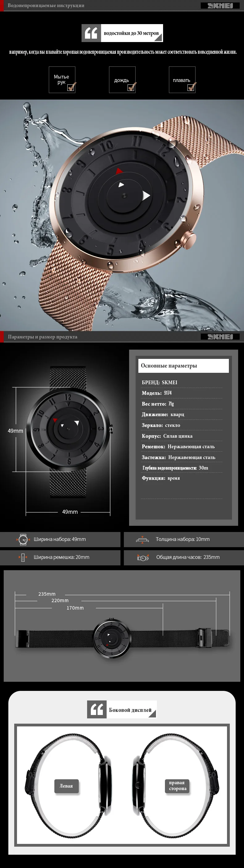The height and width of the screenshot is (868, 244).
Task: Select the Зеркало: стекло row
Action: [x=182, y=425]
